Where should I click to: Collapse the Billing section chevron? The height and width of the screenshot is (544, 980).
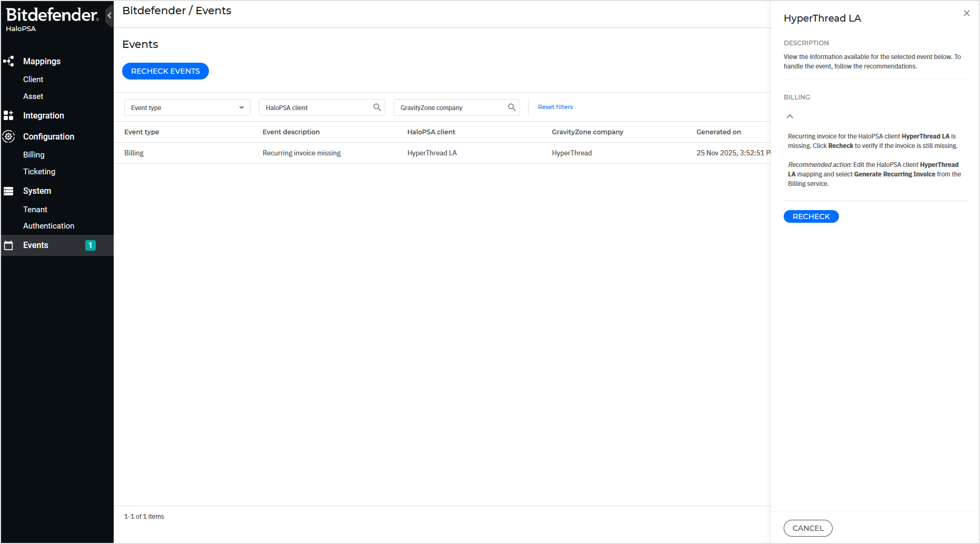click(x=790, y=116)
